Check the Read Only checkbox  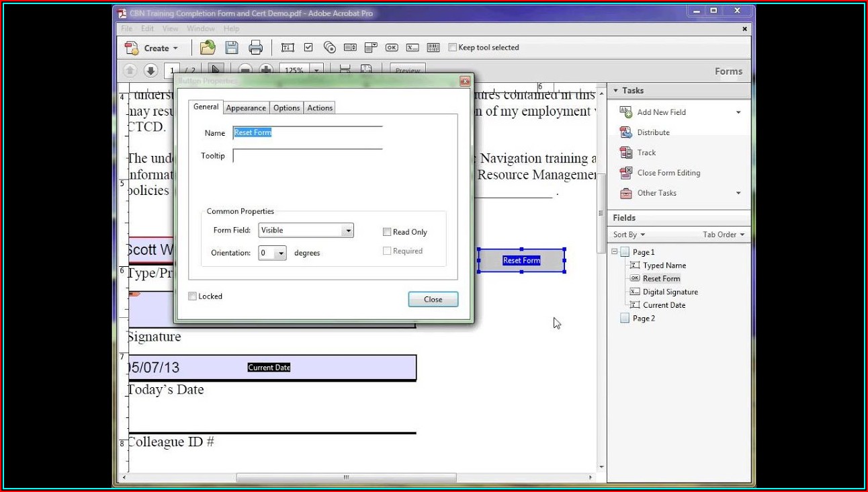[387, 232]
